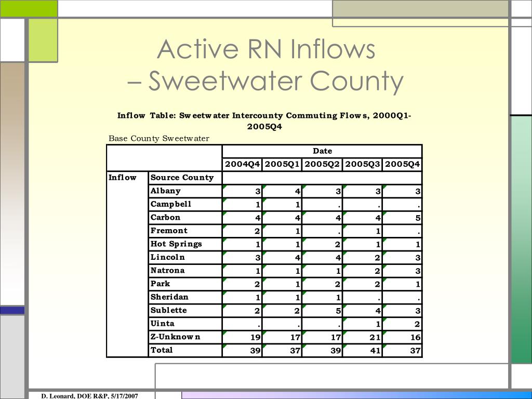
Task: Select Lincoln's 2005Q3 value 2
Action: [377, 258]
